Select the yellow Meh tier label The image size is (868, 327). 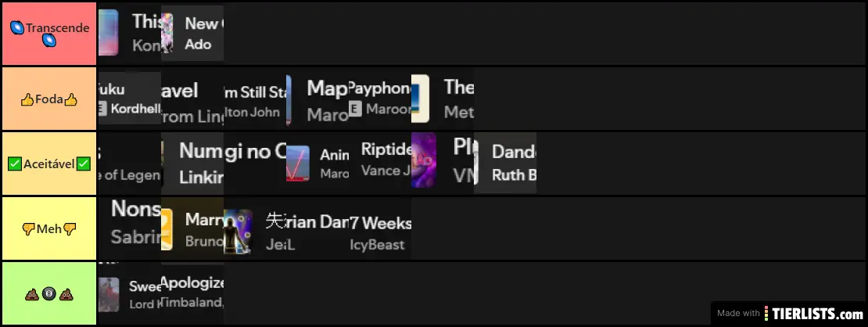pyautogui.click(x=48, y=228)
